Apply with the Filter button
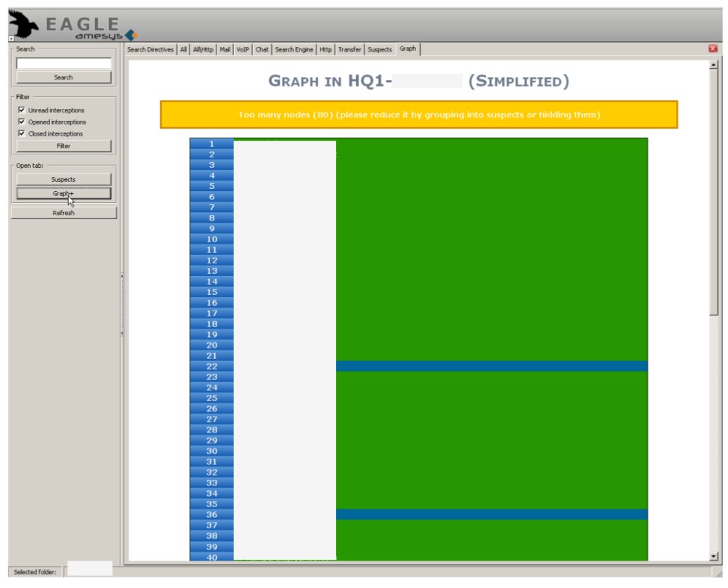Image resolution: width=728 pixels, height=588 pixels. [64, 145]
